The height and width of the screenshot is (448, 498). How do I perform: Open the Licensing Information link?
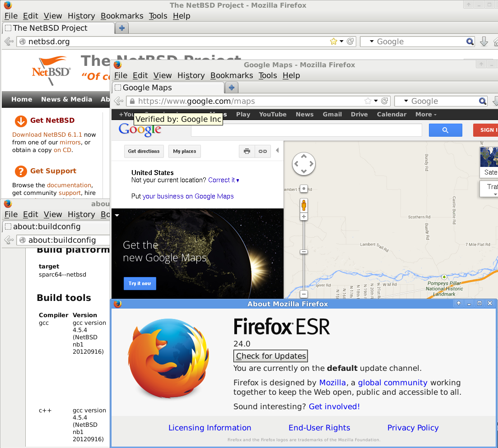click(x=209, y=428)
